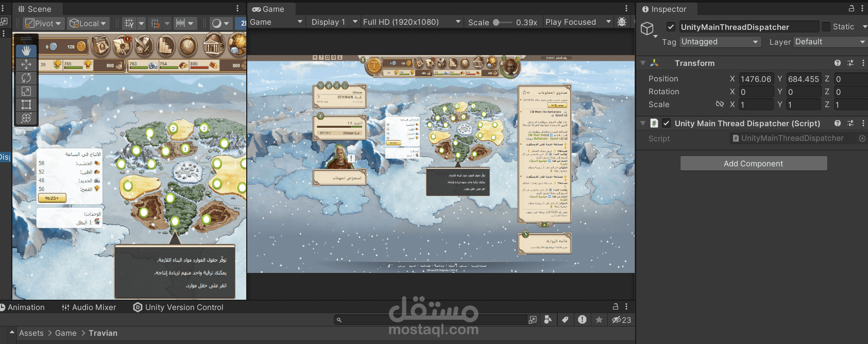Select the Transform tool in Scene
The height and width of the screenshot is (344, 868).
[26, 118]
